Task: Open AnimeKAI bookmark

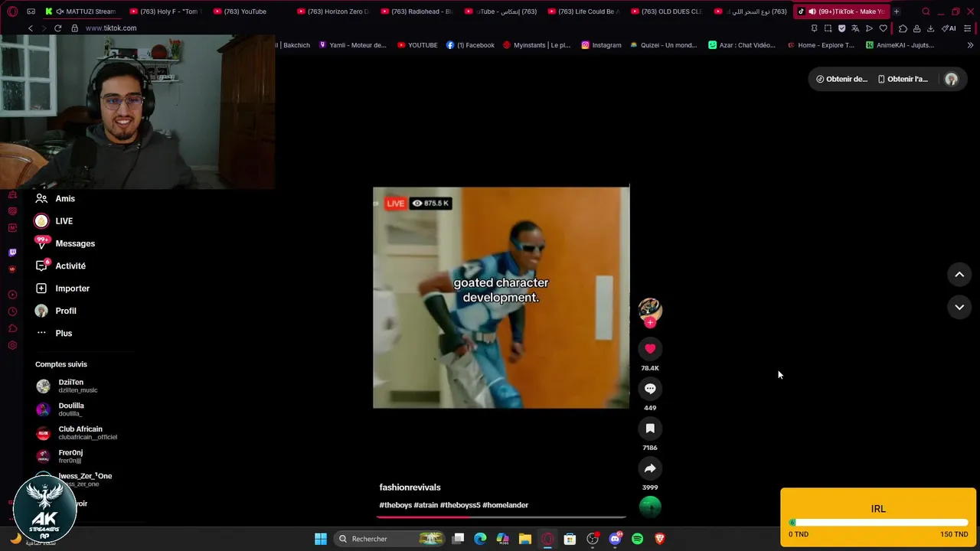Action: (x=900, y=45)
